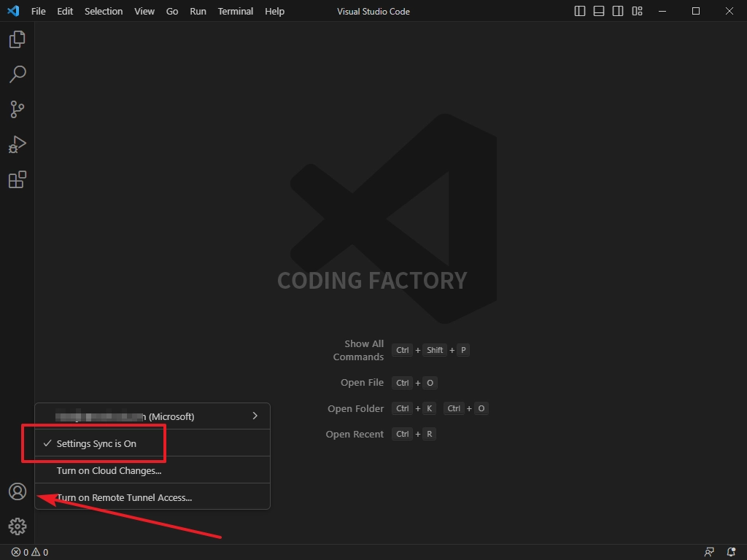The height and width of the screenshot is (560, 747).
Task: Click the VS Code logo in title bar
Action: pos(13,11)
